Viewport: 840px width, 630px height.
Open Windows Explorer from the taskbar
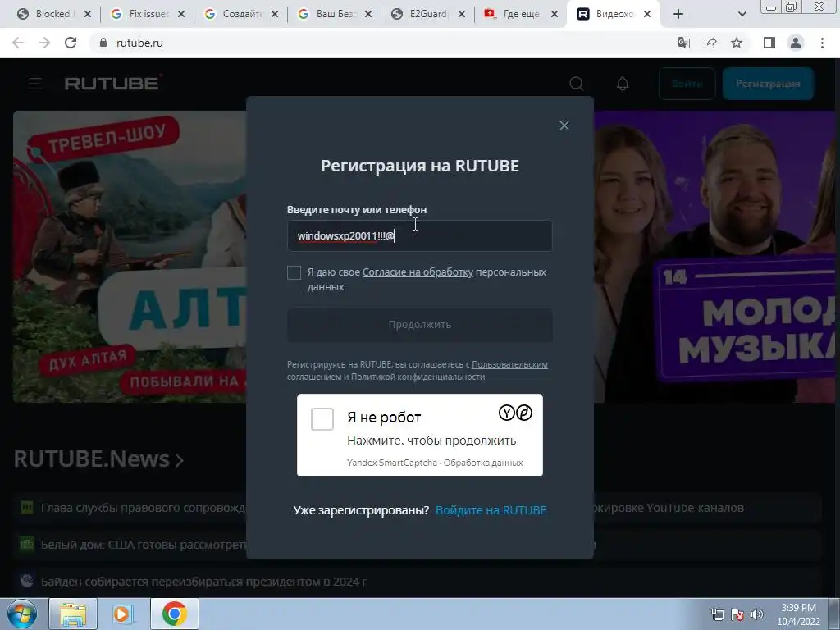pos(73,614)
